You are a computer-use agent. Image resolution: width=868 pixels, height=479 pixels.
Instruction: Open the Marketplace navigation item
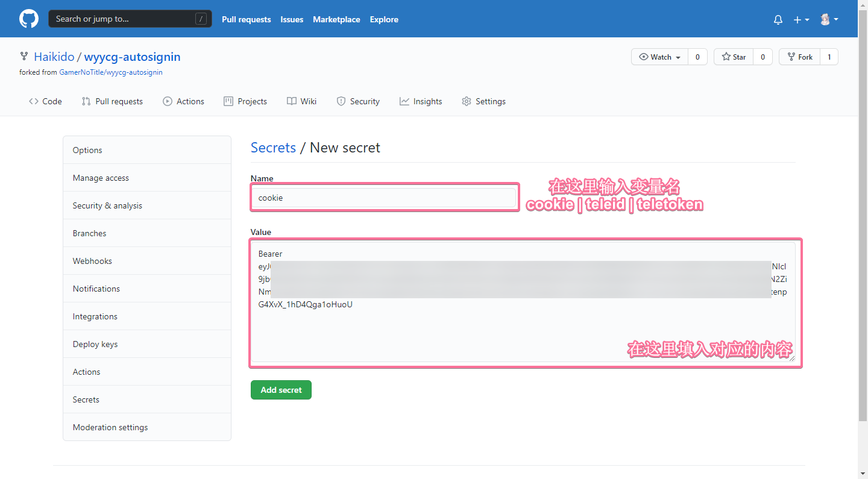click(336, 19)
